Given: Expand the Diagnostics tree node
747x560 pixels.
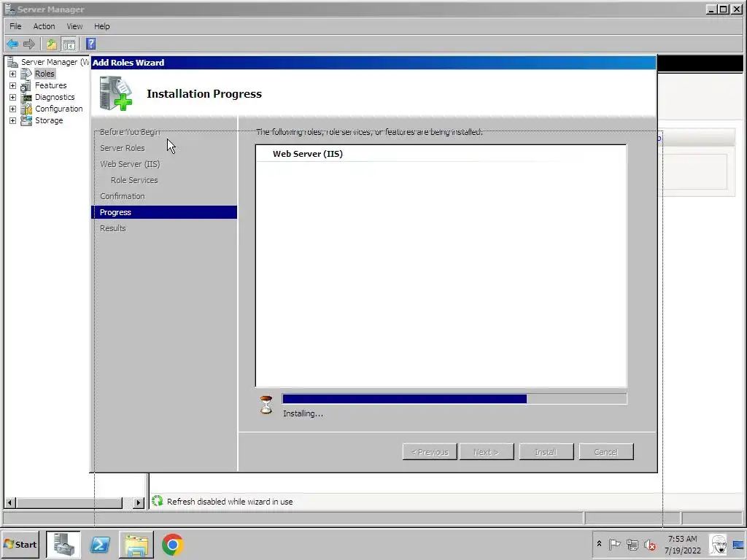Looking at the screenshot, I should pyautogui.click(x=13, y=97).
